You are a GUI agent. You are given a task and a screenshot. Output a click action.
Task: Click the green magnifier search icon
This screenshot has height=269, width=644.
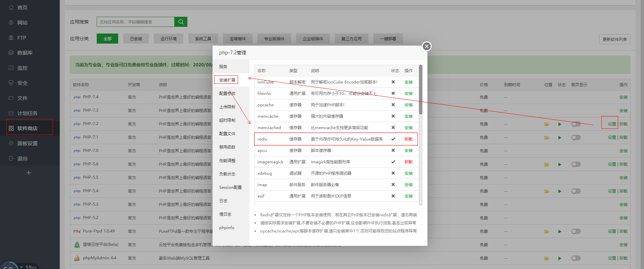click(181, 22)
